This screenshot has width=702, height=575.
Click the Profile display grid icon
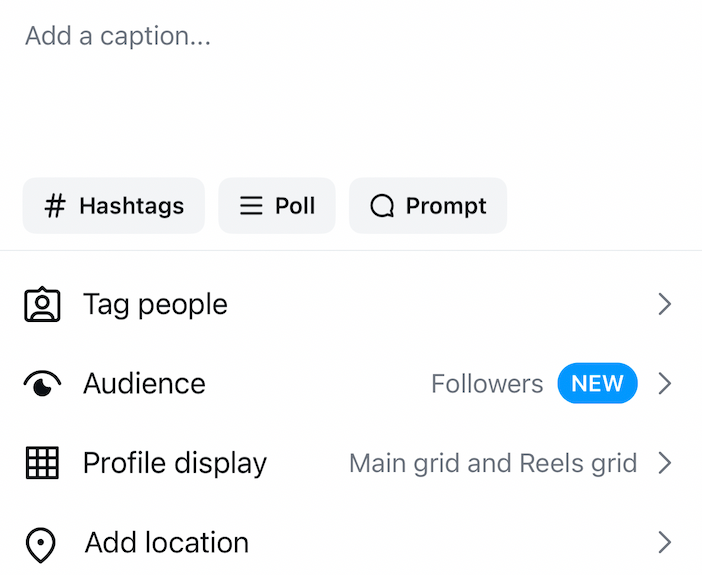[x=42, y=463]
